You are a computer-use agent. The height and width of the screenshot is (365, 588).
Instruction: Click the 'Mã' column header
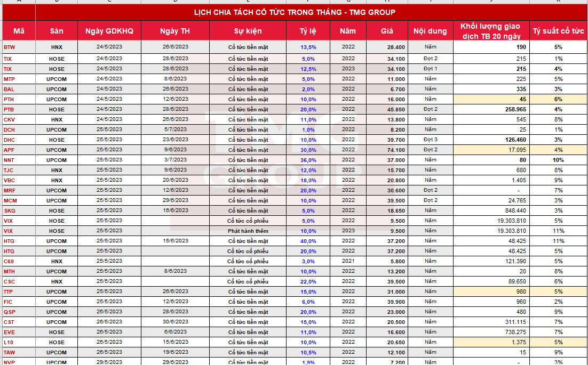(x=19, y=31)
